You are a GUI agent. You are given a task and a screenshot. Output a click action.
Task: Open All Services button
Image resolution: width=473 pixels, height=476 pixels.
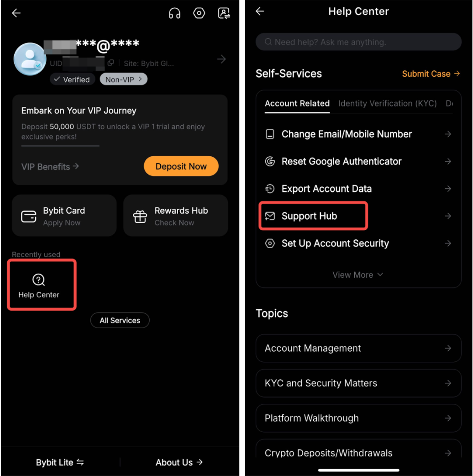pyautogui.click(x=120, y=320)
